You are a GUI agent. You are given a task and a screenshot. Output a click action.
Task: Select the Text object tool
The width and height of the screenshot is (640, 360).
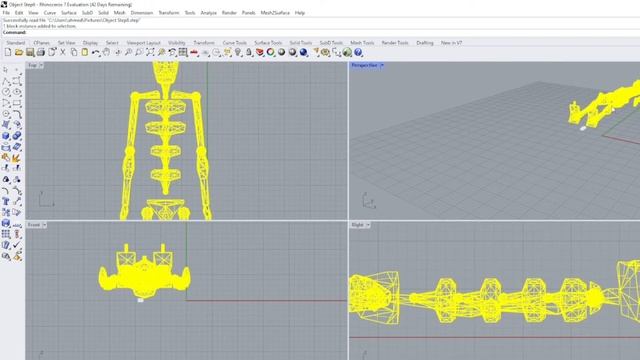coord(6,201)
